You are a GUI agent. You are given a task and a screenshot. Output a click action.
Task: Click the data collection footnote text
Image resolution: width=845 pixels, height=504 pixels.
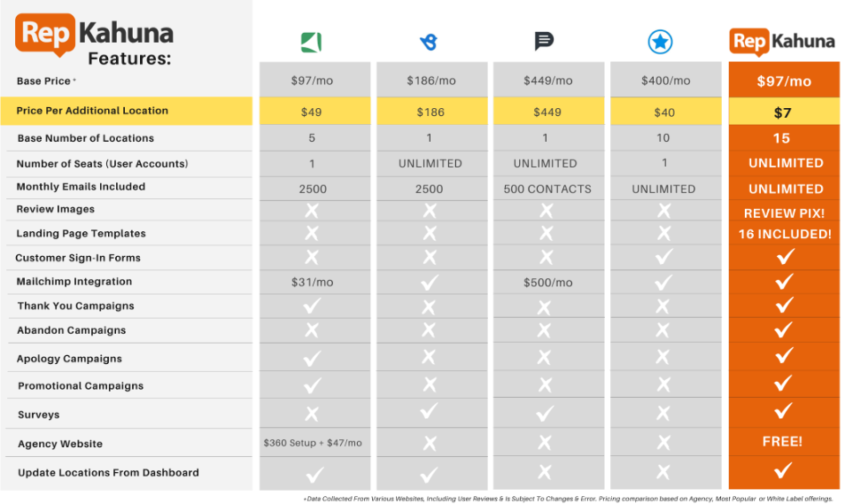click(568, 499)
